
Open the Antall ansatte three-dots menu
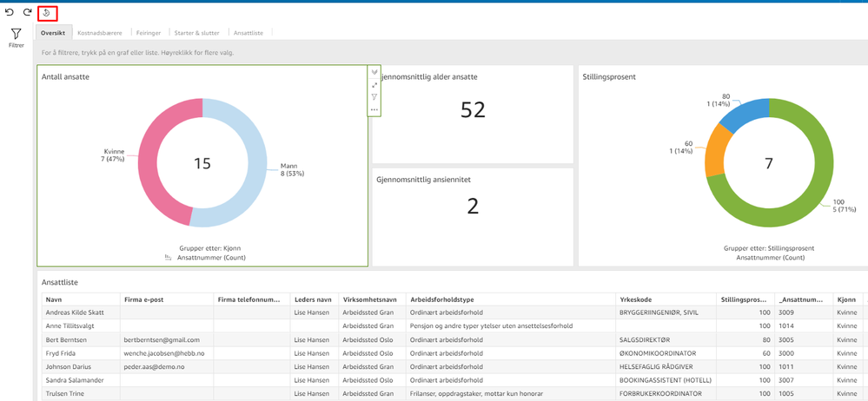374,109
